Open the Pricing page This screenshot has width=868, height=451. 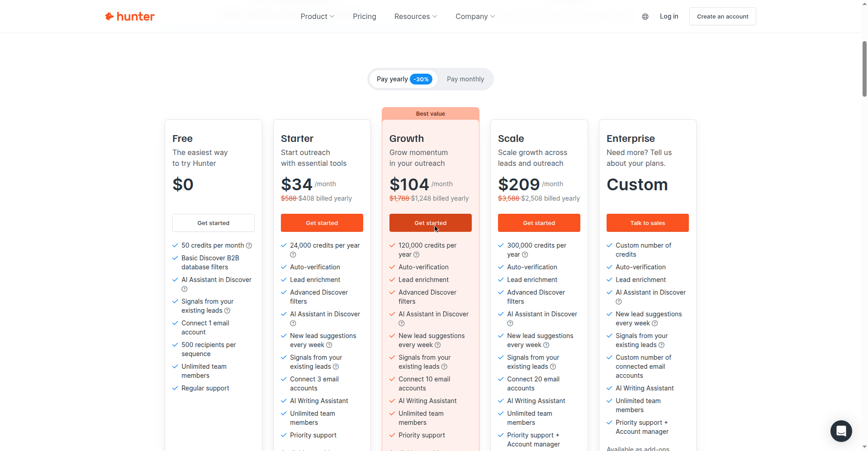point(365,17)
